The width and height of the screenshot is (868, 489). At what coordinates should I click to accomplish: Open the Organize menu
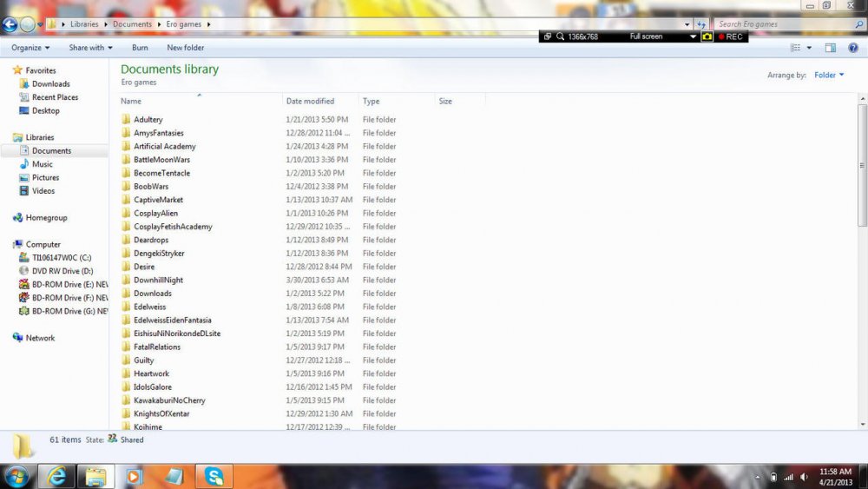(30, 48)
